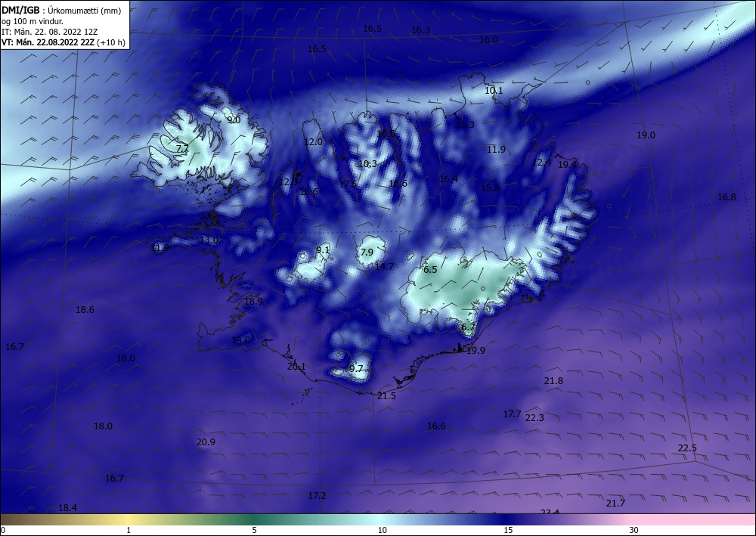Click the 21.5 value on the south coast
Image resolution: width=756 pixels, height=536 pixels.
pyautogui.click(x=386, y=395)
